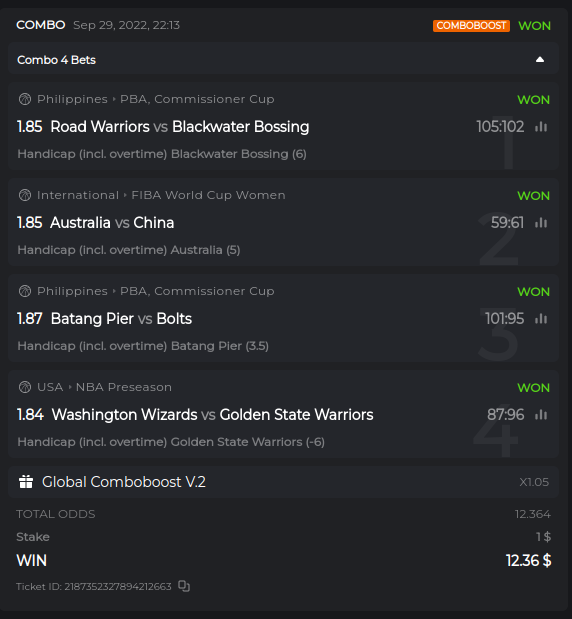The height and width of the screenshot is (619, 572).
Task: Click the 87:96 final score
Action: [505, 415]
